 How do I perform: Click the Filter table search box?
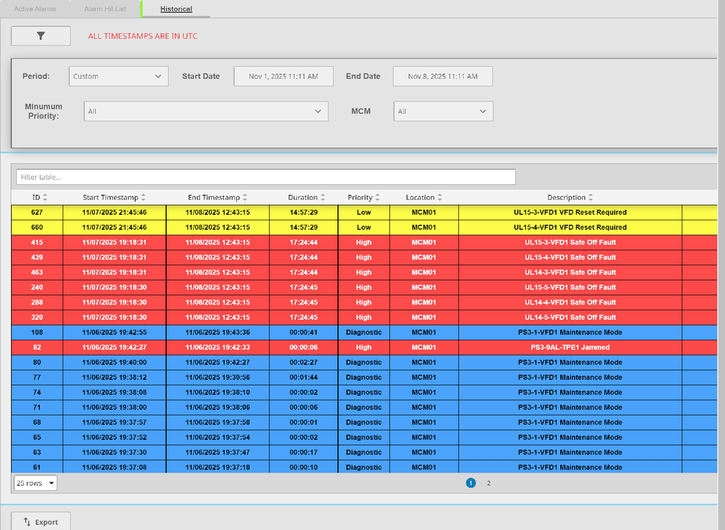point(265,177)
